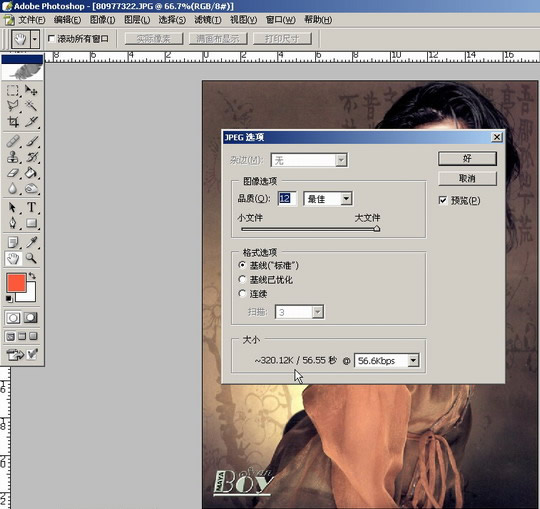Switch to standard screen mode

[x=10, y=336]
